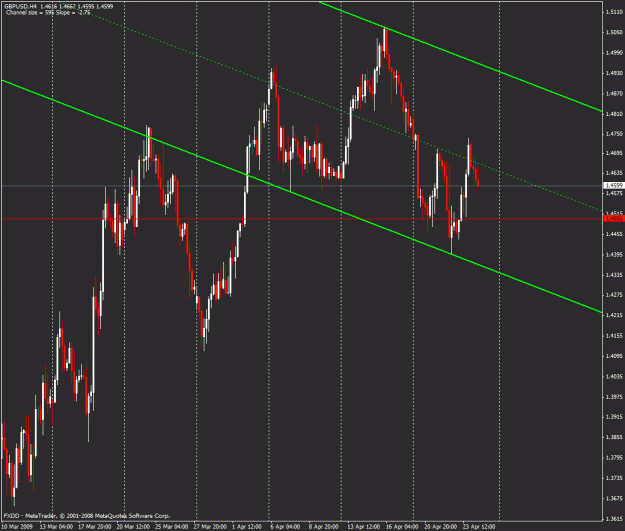Click the '8 Apr 20:00' time axis label
The width and height of the screenshot is (625, 531).
tap(324, 527)
